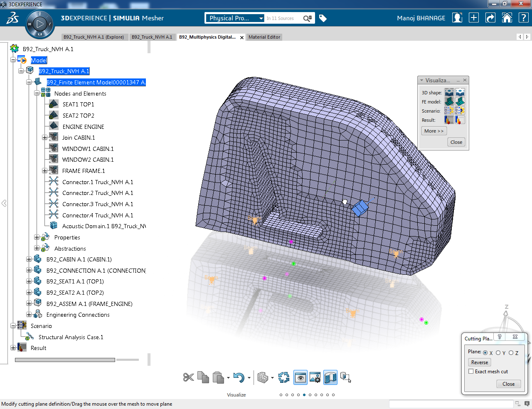Click the mesh cube block icon

point(263,377)
